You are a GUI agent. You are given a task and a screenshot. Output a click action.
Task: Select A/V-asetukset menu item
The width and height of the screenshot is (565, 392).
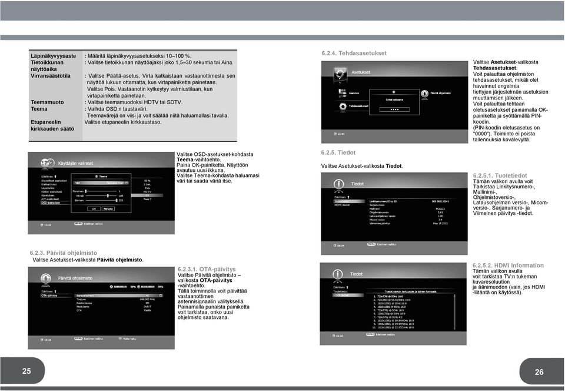coord(50,200)
